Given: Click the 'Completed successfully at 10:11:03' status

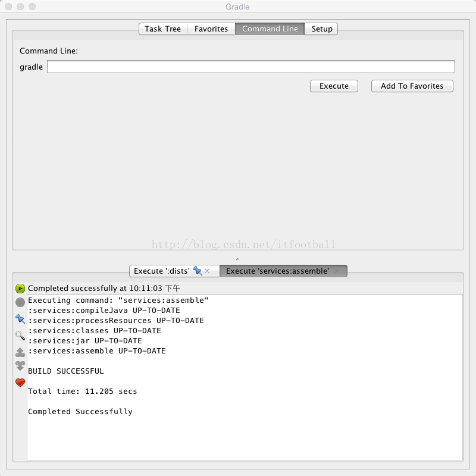Looking at the screenshot, I should (x=104, y=288).
